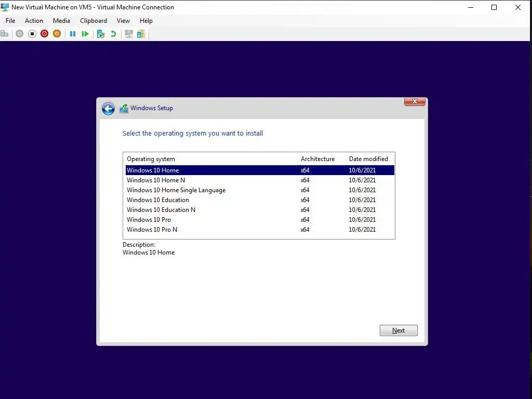Click the Date modified column header
This screenshot has width=532, height=399.
(x=370, y=159)
